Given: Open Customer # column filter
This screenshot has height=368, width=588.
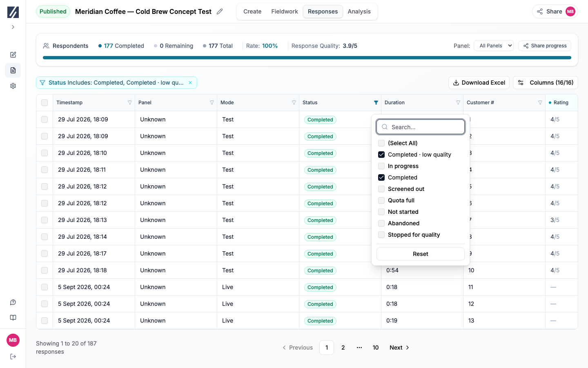Looking at the screenshot, I should [x=540, y=103].
